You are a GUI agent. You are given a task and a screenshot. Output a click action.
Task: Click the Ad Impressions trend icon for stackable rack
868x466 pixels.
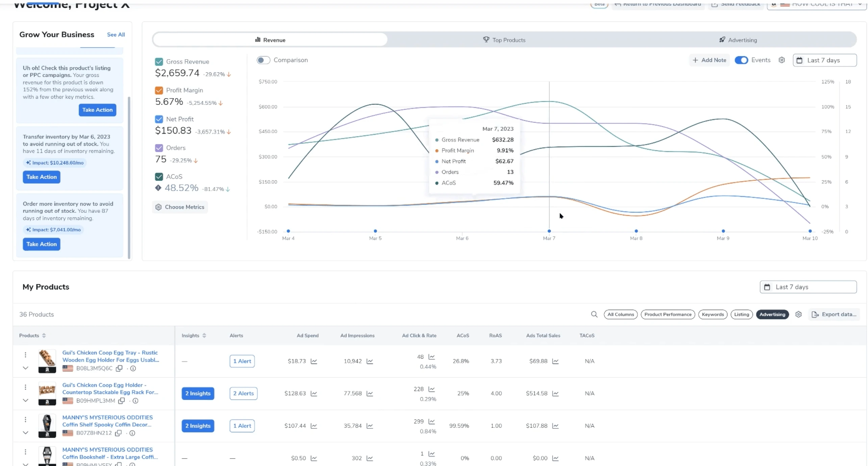click(370, 393)
